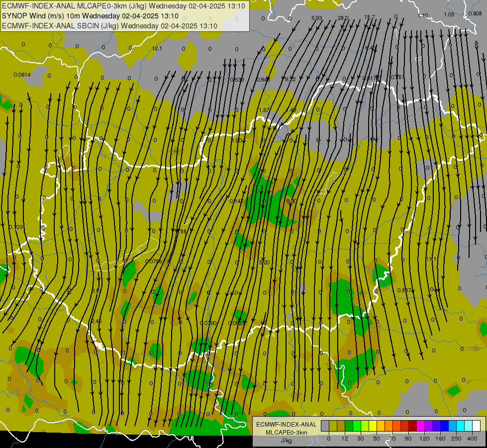Image resolution: width=487 pixels, height=448 pixels.
Task: Click the gray swatch in the legend
Action: 325,426
